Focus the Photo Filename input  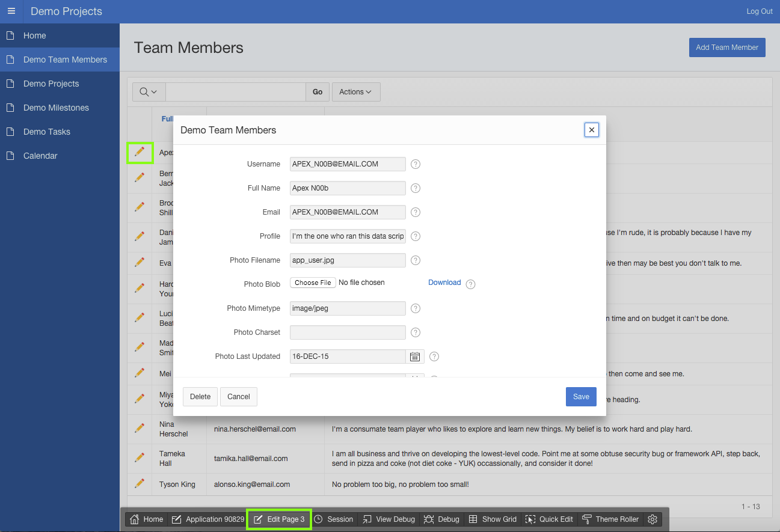tap(348, 260)
